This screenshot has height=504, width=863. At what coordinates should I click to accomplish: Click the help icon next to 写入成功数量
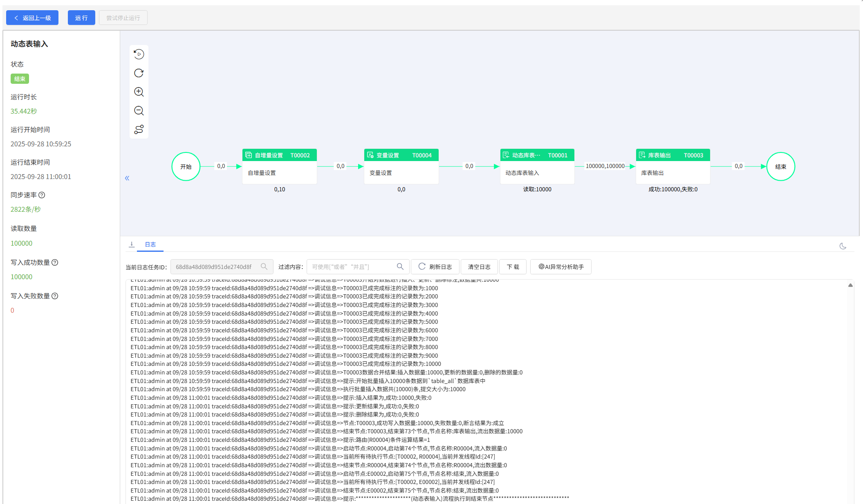tap(55, 262)
